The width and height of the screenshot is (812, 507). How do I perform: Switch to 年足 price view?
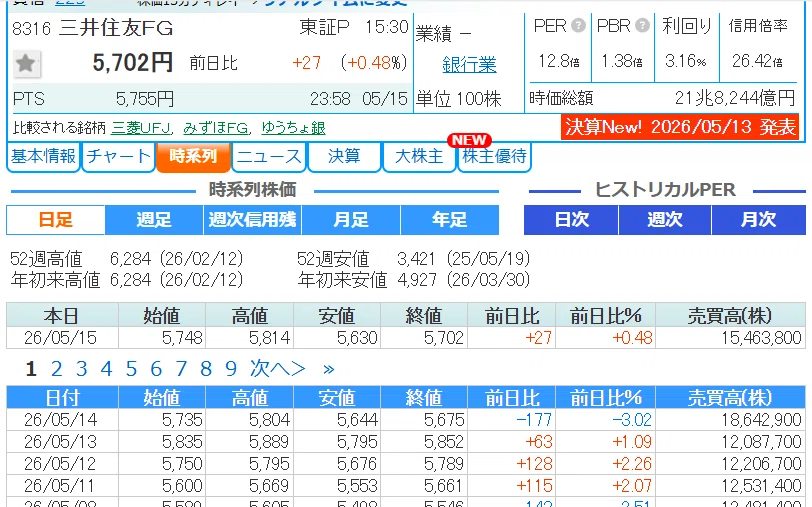point(450,220)
